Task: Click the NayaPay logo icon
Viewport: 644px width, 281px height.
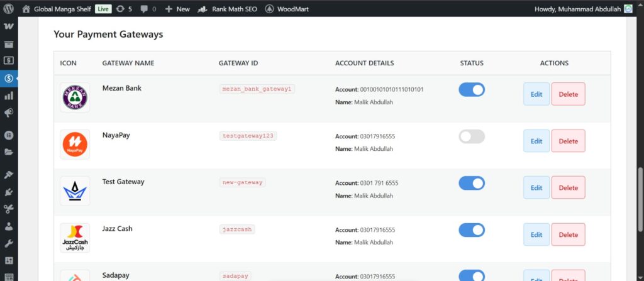Action: click(75, 144)
